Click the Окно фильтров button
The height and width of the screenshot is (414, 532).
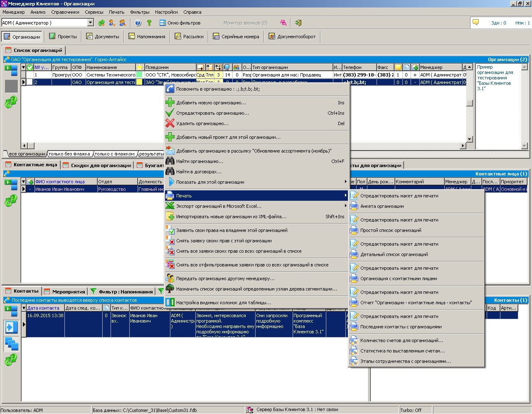point(180,23)
